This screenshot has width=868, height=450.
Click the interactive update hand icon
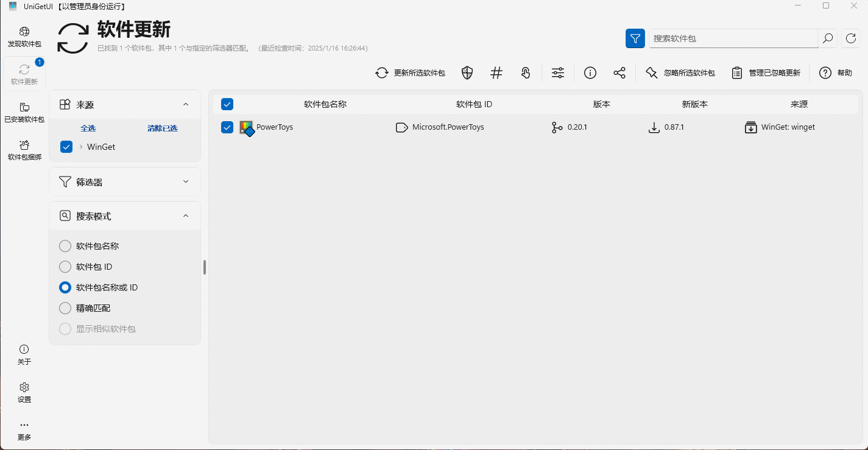pos(526,73)
